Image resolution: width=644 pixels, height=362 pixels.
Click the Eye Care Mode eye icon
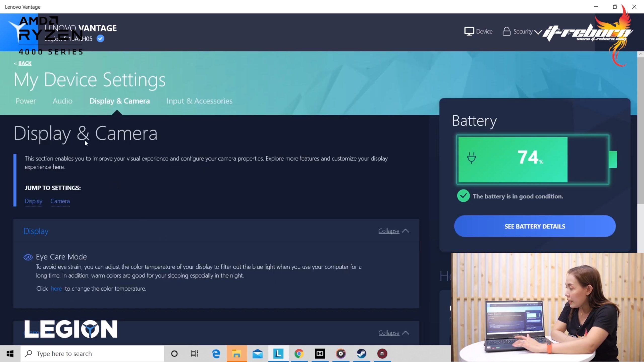[28, 257]
